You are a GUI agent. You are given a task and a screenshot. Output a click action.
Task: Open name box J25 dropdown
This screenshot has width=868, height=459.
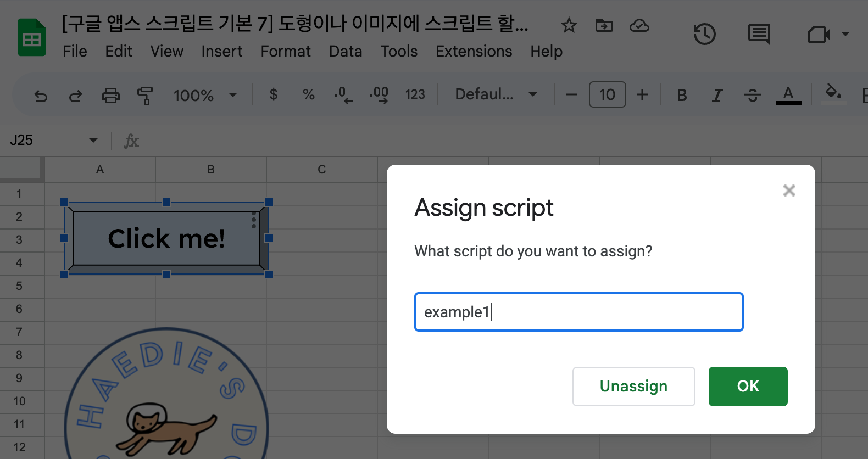coord(93,141)
